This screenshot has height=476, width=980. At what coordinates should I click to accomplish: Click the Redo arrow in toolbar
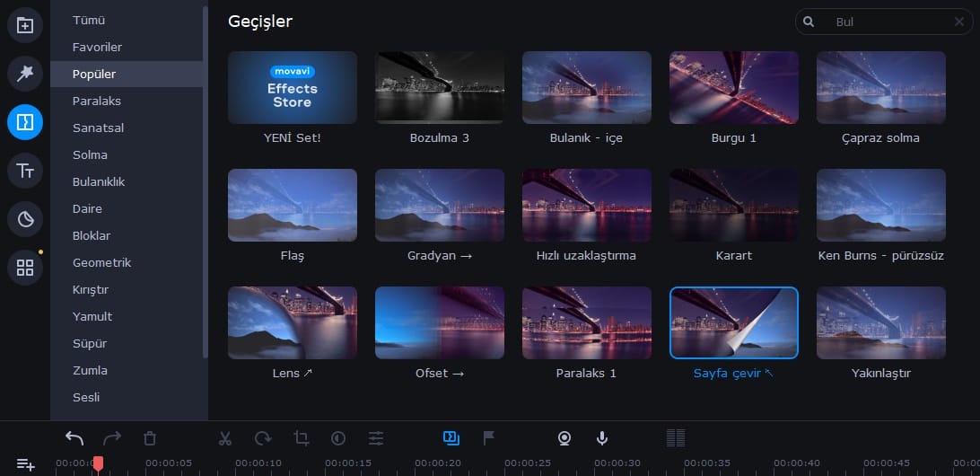click(112, 438)
